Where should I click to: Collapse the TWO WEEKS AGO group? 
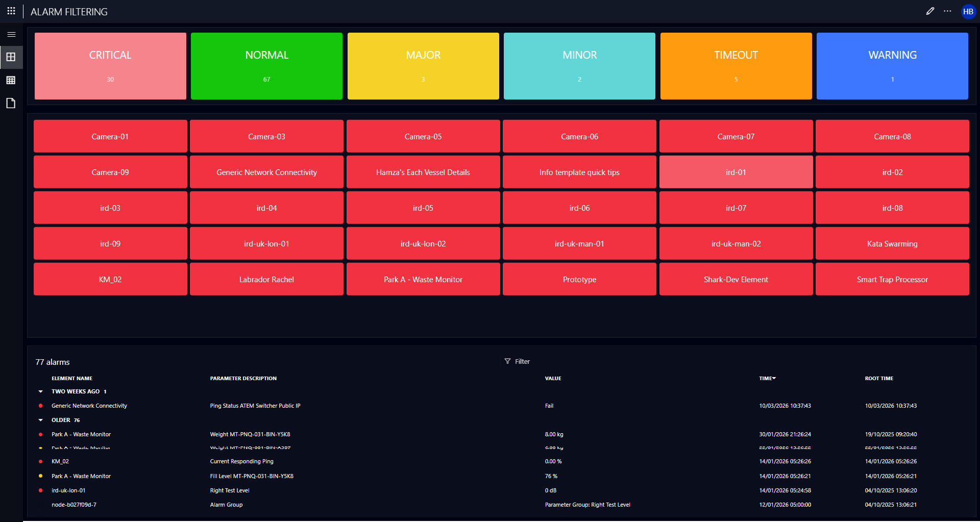41,391
